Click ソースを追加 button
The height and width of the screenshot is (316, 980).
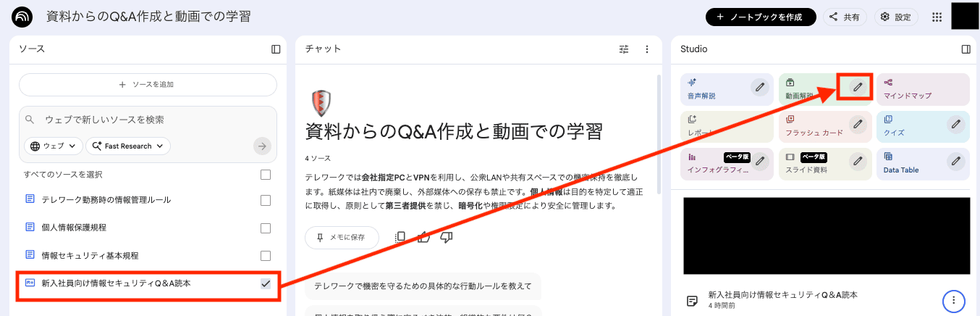click(x=148, y=85)
